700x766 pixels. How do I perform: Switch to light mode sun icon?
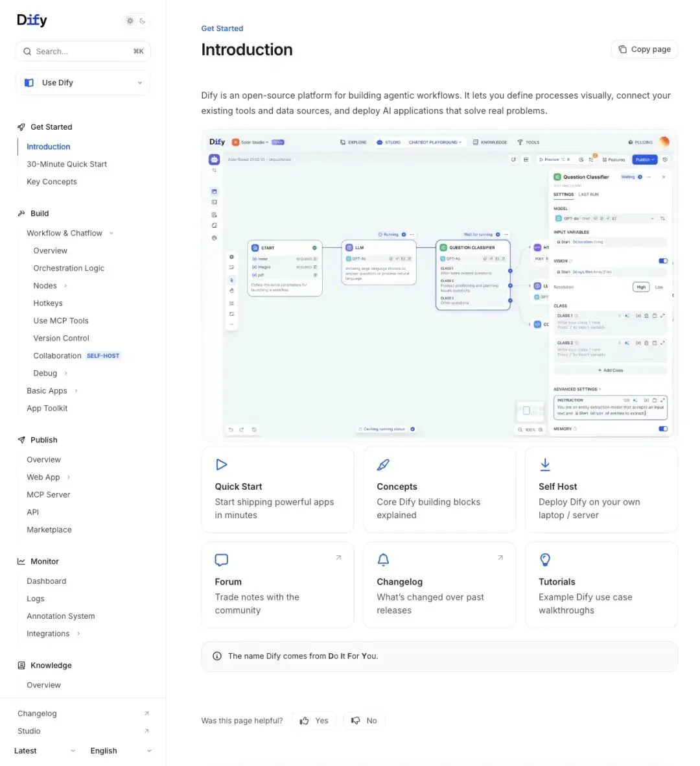tap(130, 21)
